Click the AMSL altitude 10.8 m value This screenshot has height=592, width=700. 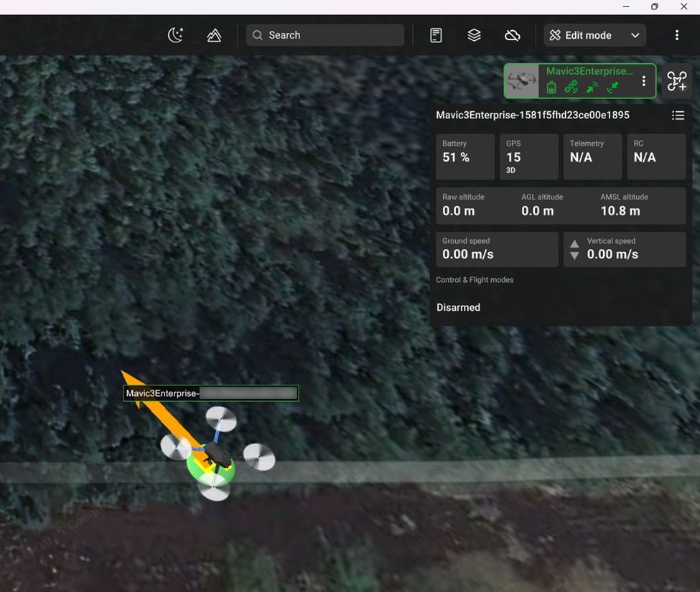tap(620, 211)
